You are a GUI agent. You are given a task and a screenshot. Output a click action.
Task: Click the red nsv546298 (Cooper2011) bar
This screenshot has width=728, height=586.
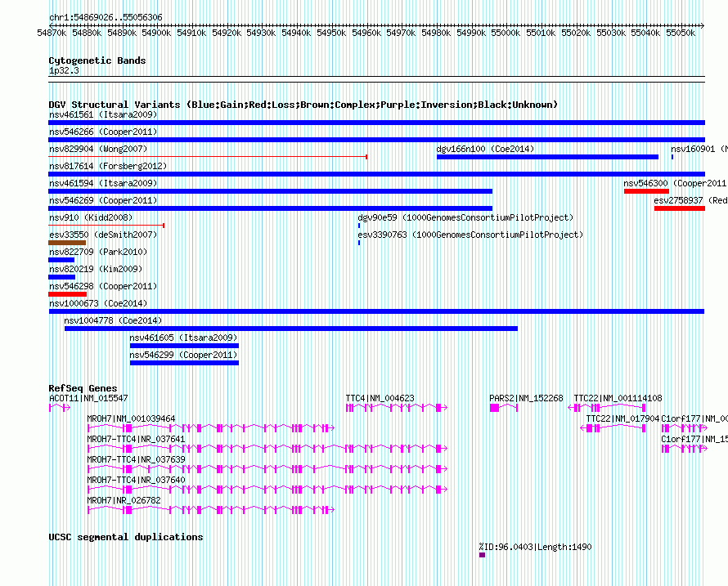tap(67, 294)
